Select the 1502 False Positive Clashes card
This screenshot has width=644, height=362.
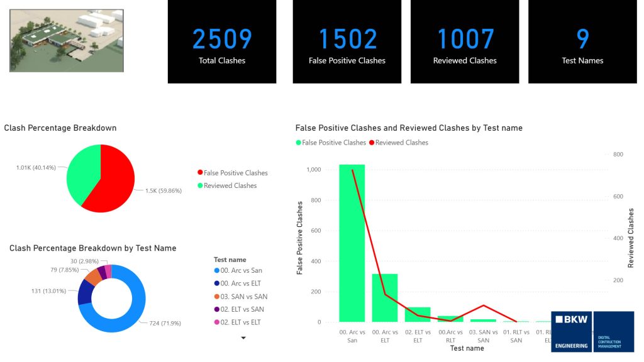pos(347,41)
